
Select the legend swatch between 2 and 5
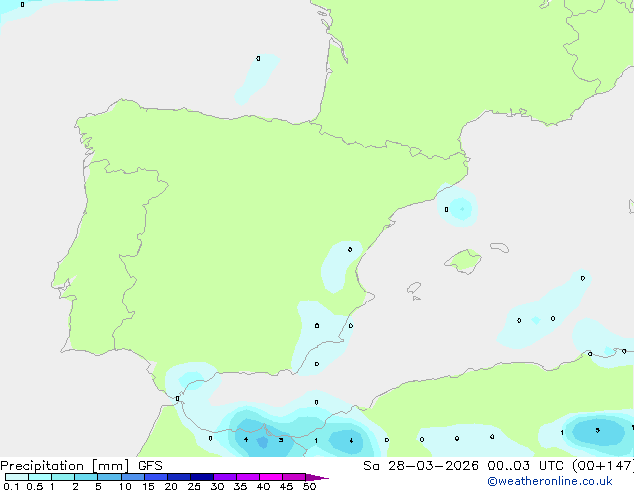(x=86, y=477)
